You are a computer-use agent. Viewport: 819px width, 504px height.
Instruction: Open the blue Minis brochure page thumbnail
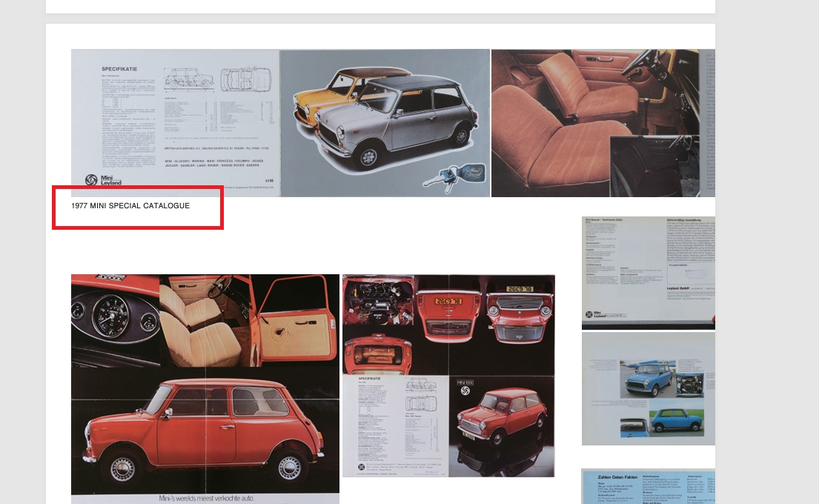[648, 388]
